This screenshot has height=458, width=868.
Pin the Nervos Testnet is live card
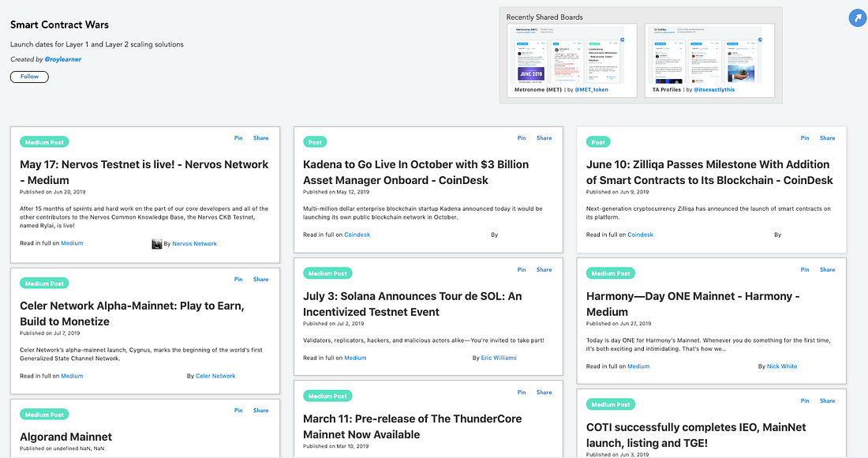238,138
